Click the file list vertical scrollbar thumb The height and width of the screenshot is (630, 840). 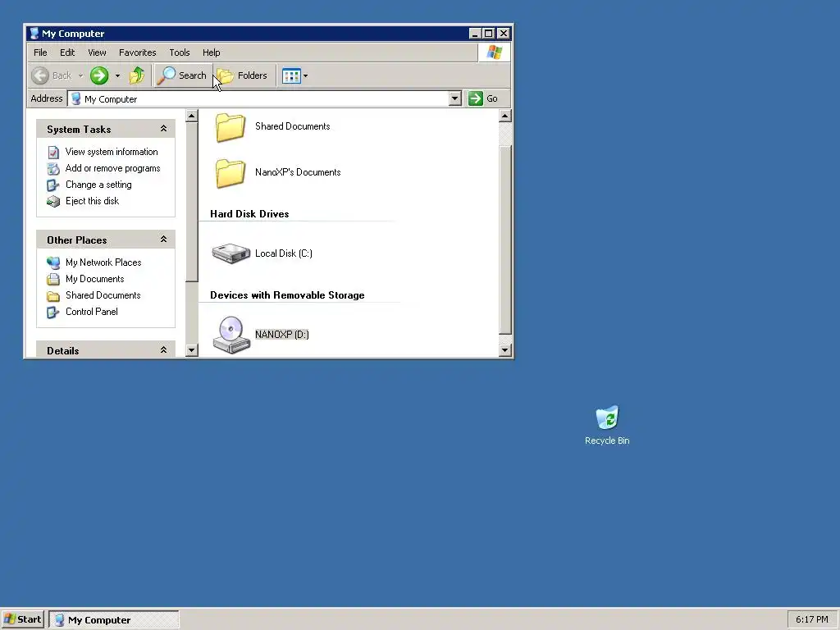coord(504,240)
